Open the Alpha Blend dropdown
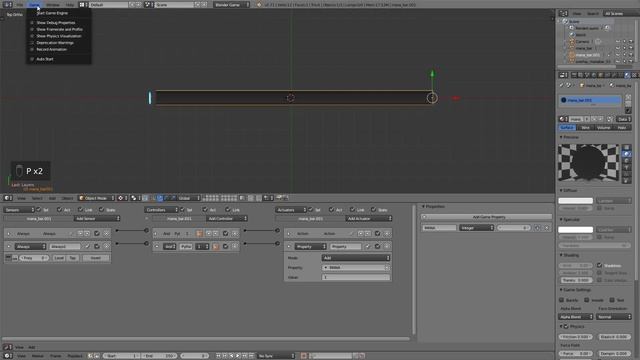 coord(576,317)
